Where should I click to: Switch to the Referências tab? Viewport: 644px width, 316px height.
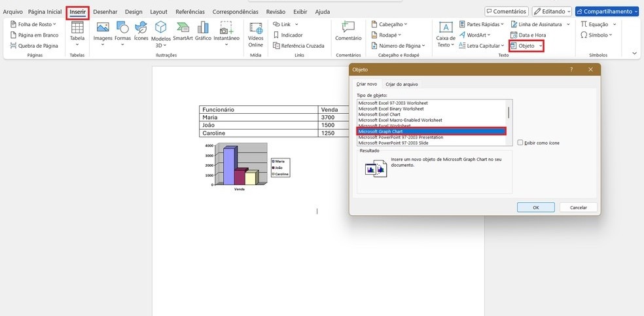pyautogui.click(x=190, y=12)
